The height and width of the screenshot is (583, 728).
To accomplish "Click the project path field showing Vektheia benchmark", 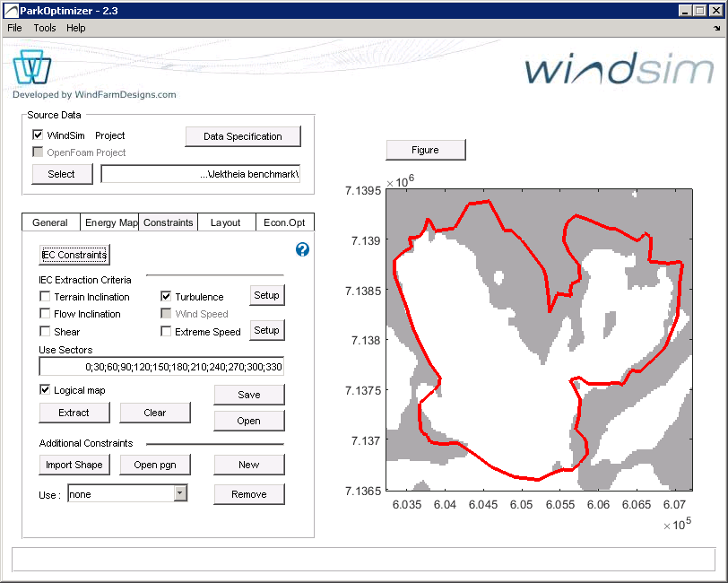I will (201, 174).
